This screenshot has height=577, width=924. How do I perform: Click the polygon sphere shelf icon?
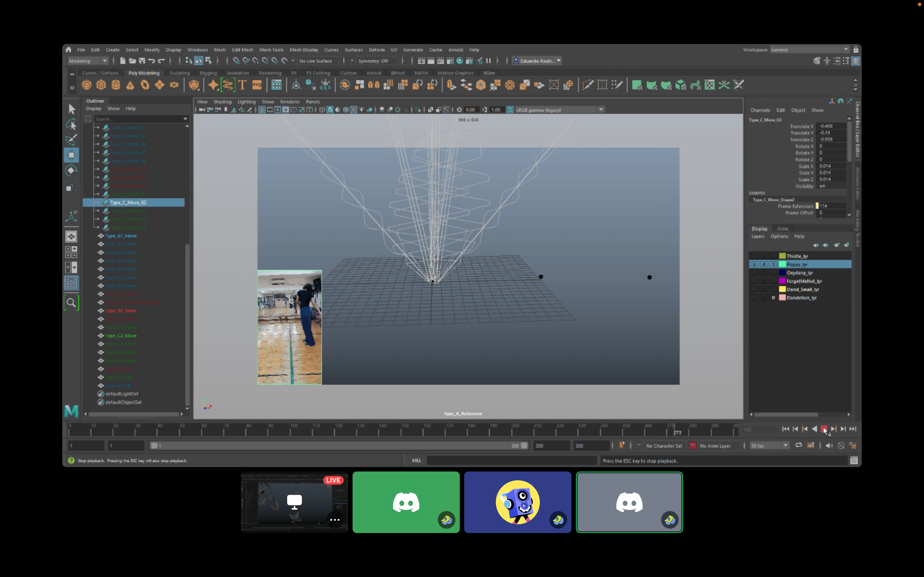[87, 85]
